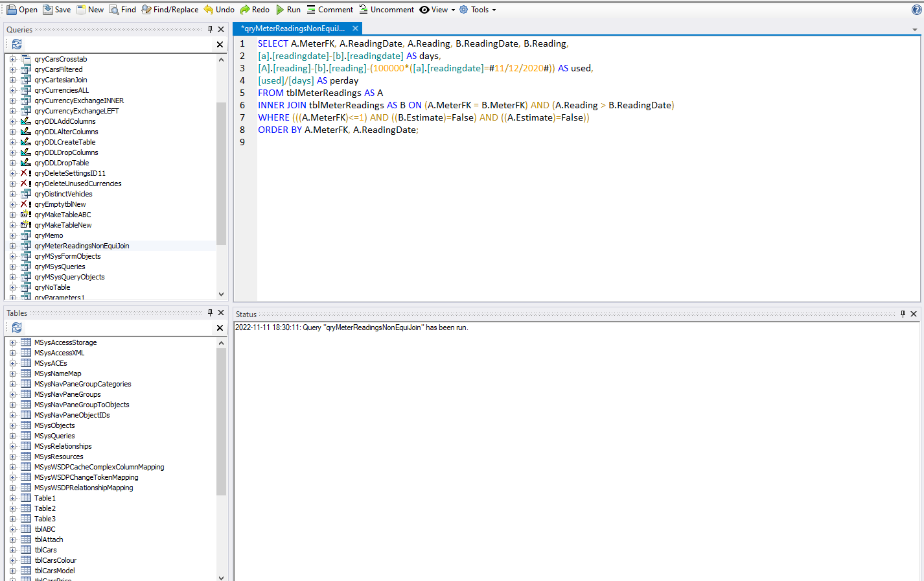Select the tblCarsColour table
The width and height of the screenshot is (924, 581).
[55, 560]
